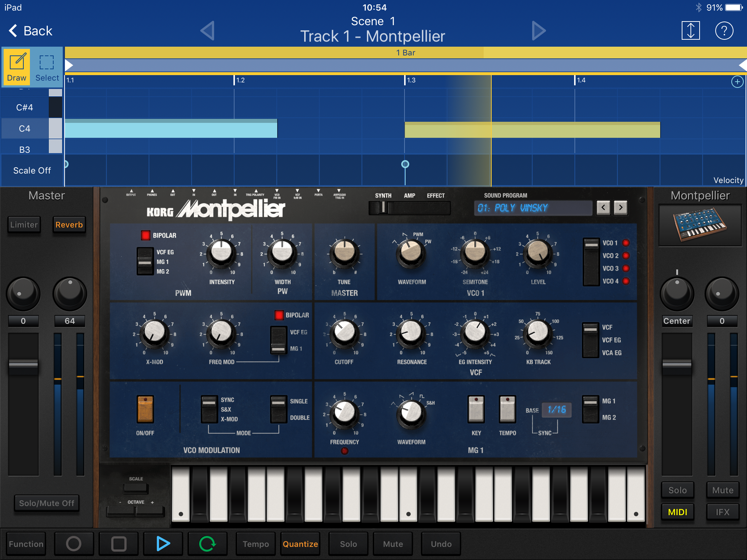The width and height of the screenshot is (747, 560).
Task: Solo the Montpellier track
Action: [x=677, y=490]
